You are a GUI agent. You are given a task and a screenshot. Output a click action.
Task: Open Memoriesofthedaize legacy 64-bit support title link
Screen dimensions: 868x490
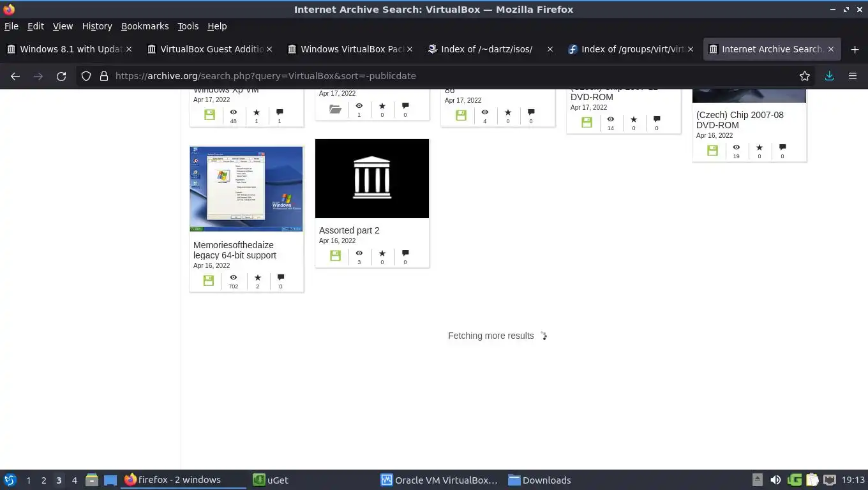235,250
